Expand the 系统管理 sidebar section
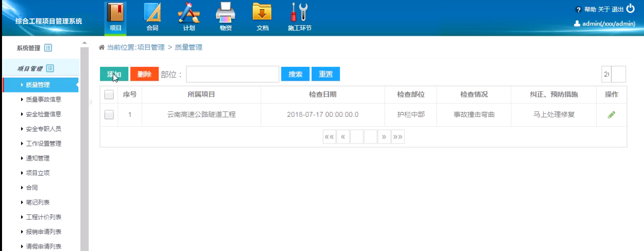This screenshot has height=251, width=644. (x=34, y=48)
